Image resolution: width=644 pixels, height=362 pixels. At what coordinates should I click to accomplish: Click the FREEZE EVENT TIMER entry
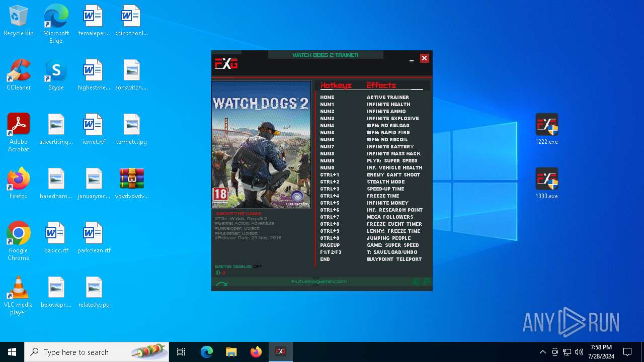click(394, 224)
